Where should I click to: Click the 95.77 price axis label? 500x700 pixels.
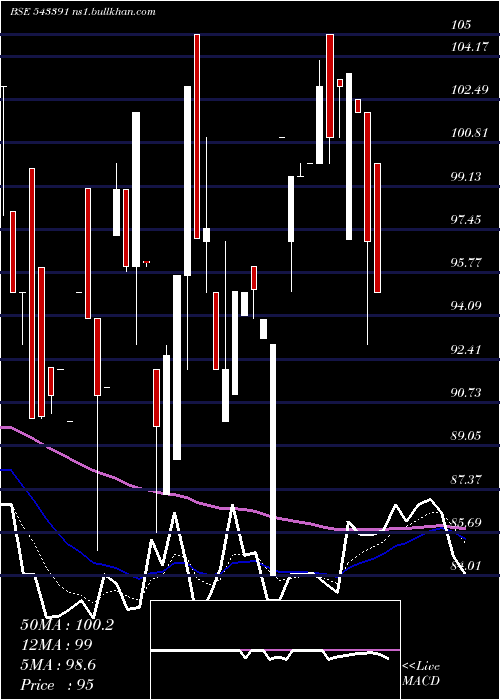click(467, 262)
